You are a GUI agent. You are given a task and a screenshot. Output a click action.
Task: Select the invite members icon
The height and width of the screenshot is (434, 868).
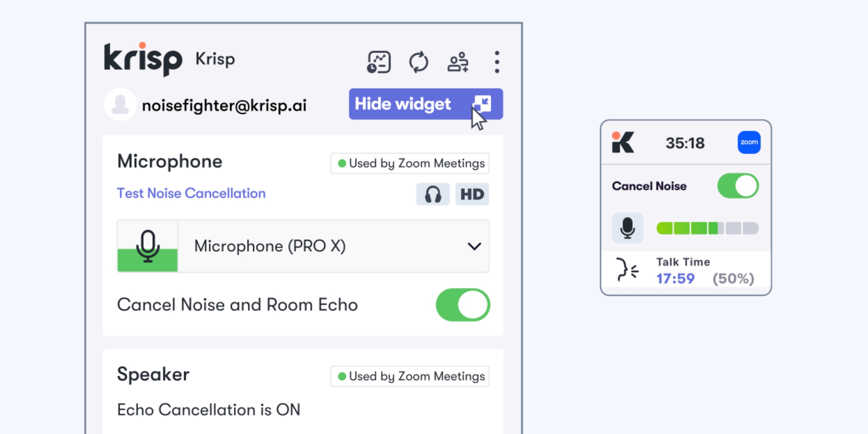pos(457,62)
